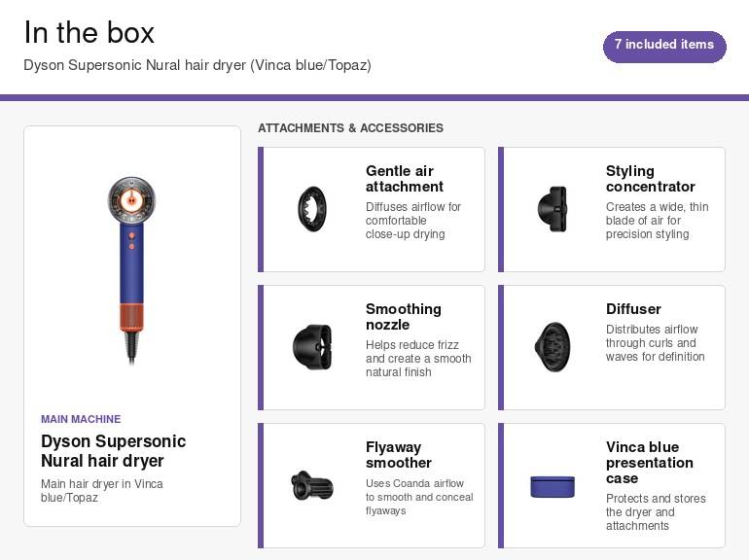Select the Styling concentrator heading
The image size is (749, 560).
[650, 179]
